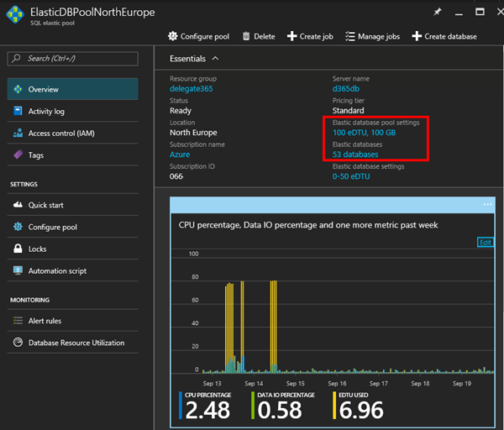Open Automation script in sidebar
Image resolution: width=504 pixels, height=430 pixels.
click(x=57, y=270)
